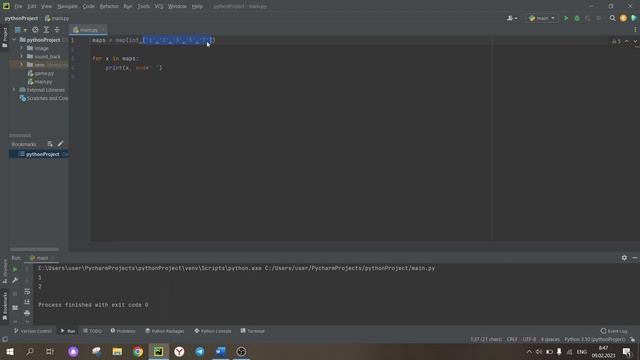Image resolution: width=640 pixels, height=360 pixels.
Task: Open the Version Control tool window
Action: [33, 331]
